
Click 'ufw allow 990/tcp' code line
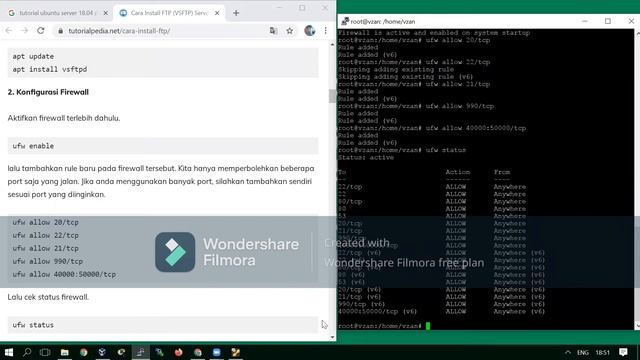[x=47, y=261]
